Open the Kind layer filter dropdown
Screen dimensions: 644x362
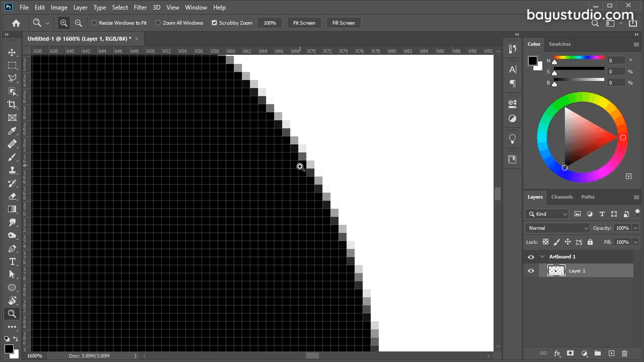(x=547, y=214)
